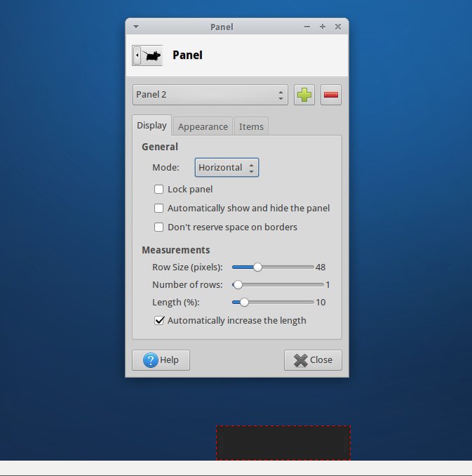
Task: Switch to the Items tab
Action: tap(251, 126)
